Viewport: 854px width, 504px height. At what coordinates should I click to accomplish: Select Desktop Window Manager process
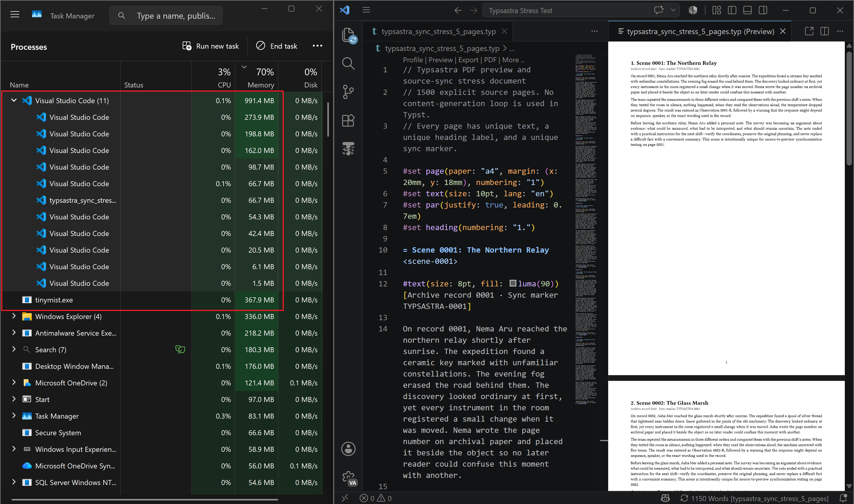coord(161,366)
